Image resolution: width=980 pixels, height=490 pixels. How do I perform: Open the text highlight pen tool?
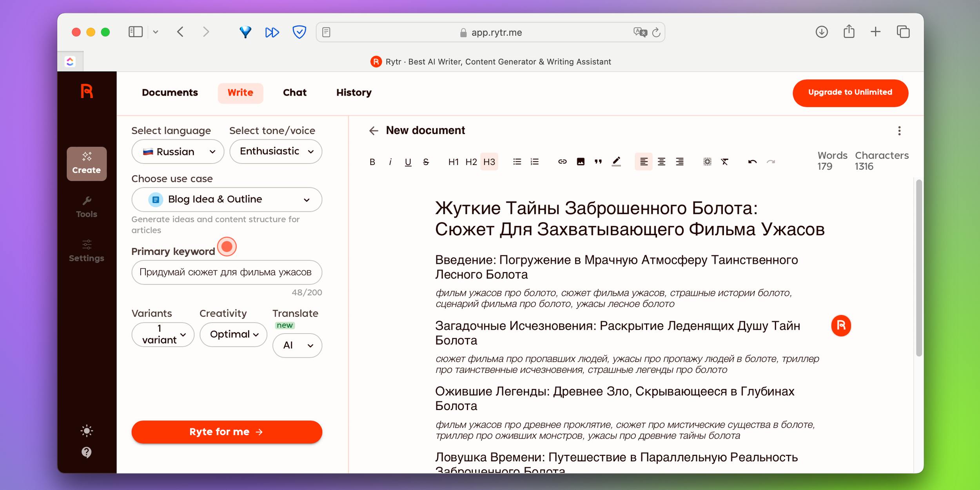616,162
